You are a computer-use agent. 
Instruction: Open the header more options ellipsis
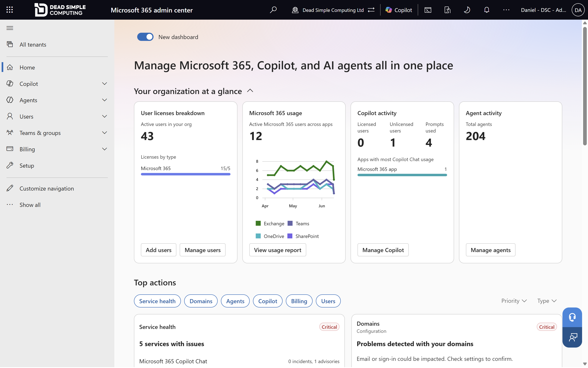click(506, 10)
